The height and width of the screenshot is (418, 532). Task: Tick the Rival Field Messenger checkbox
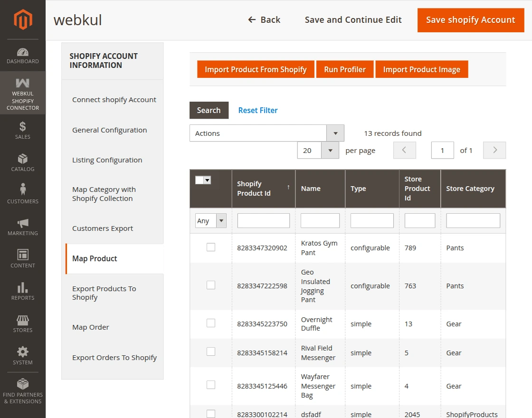(x=210, y=351)
